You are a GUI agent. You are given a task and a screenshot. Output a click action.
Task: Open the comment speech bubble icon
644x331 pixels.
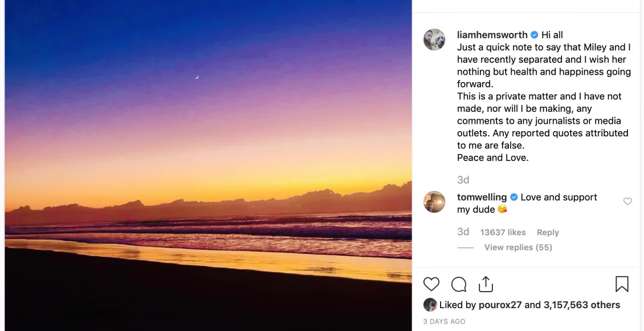click(x=459, y=284)
